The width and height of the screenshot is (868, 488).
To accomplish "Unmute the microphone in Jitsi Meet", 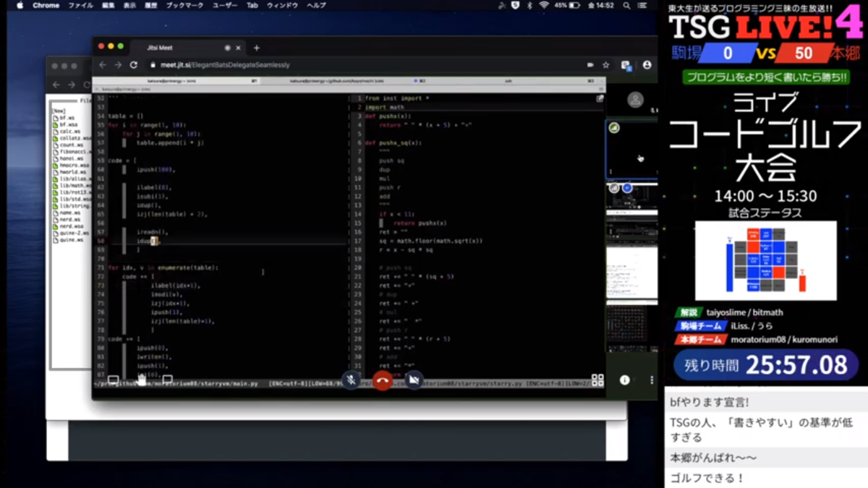I will point(352,380).
